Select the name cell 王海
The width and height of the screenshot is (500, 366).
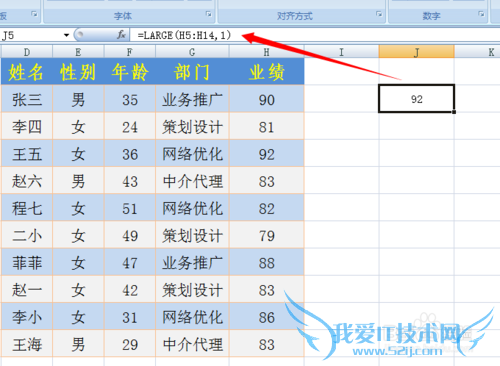click(27, 344)
